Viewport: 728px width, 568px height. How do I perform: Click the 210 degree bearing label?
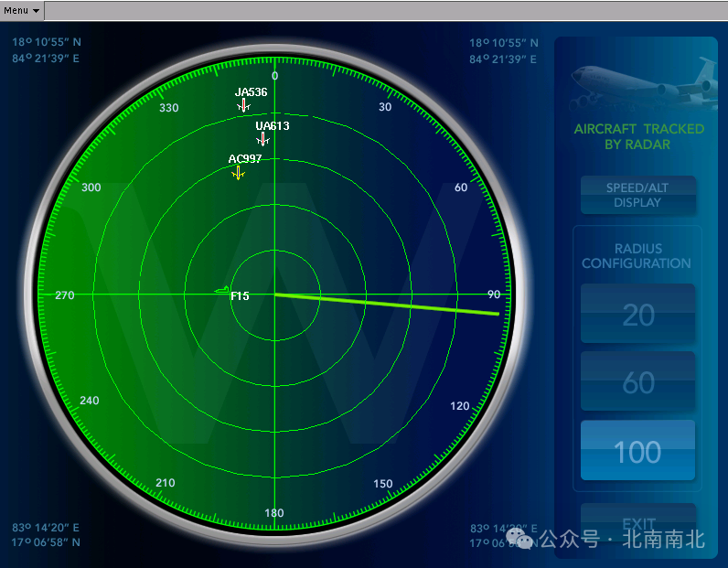166,483
